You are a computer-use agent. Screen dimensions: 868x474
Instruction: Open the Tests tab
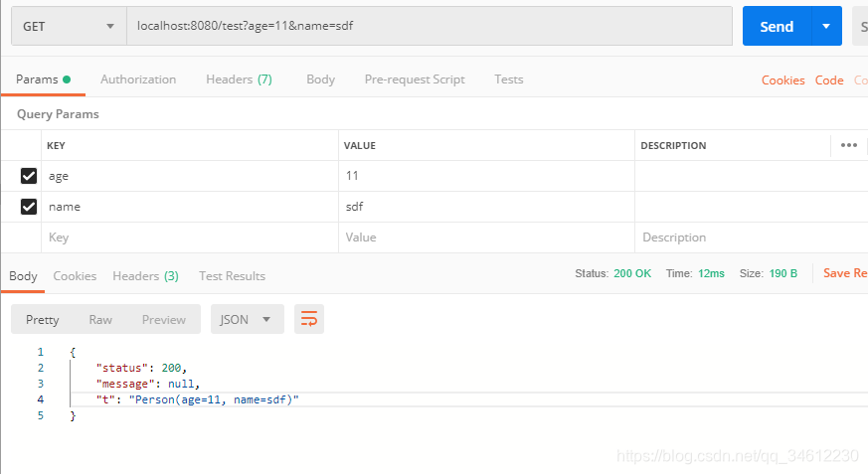(x=509, y=79)
